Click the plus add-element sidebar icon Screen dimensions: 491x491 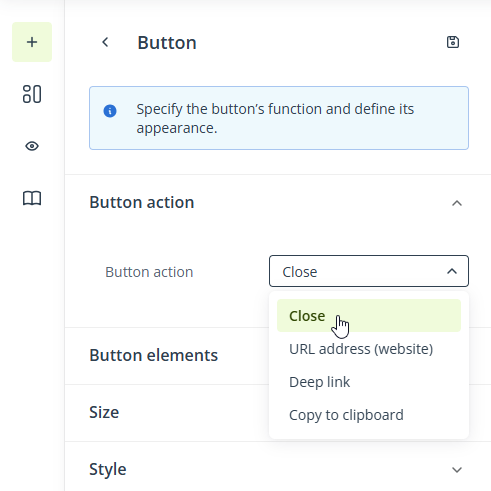tap(32, 42)
